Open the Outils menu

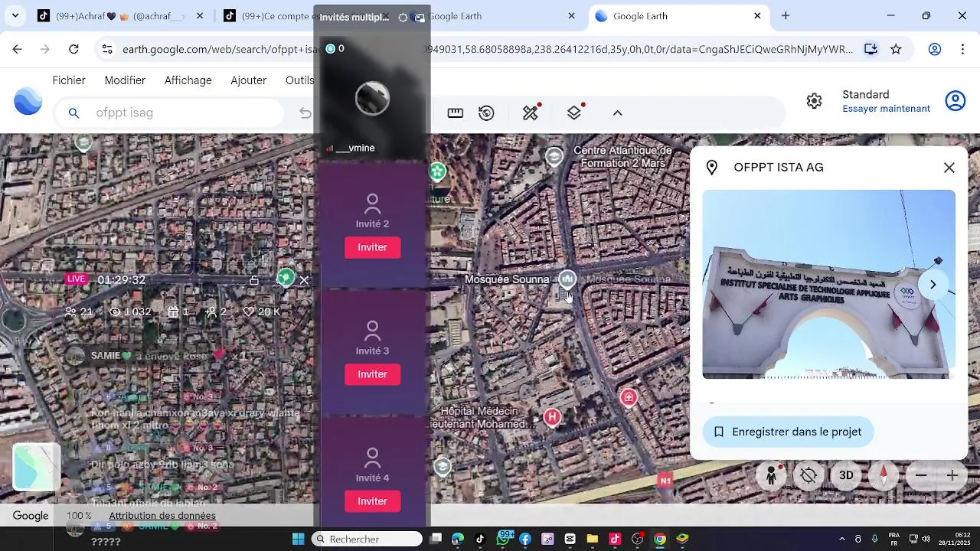[299, 80]
